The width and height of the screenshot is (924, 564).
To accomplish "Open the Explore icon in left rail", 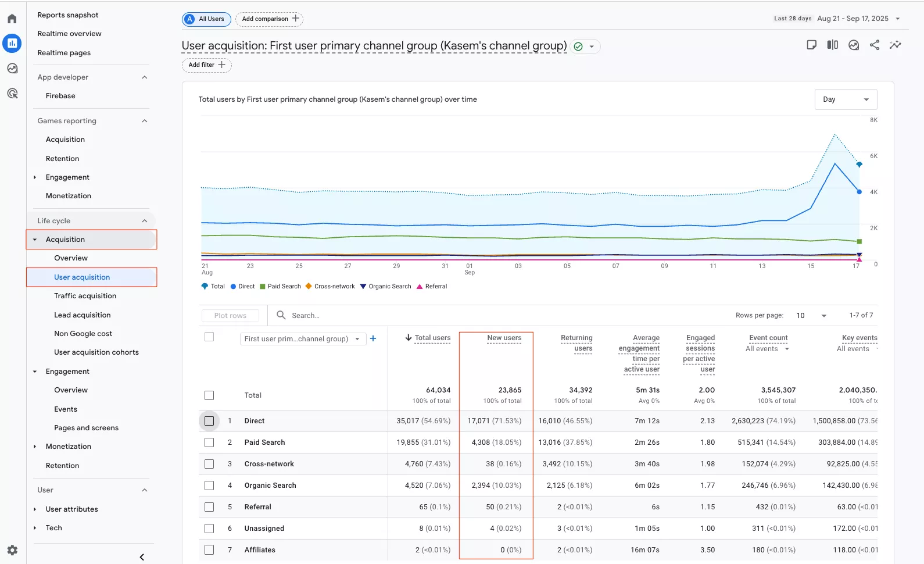I will (x=12, y=69).
